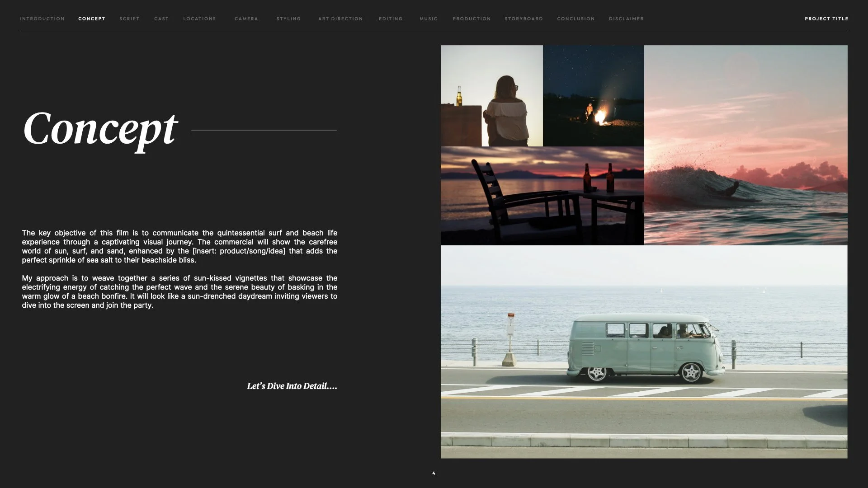Open the Locations navigation item

(x=199, y=19)
